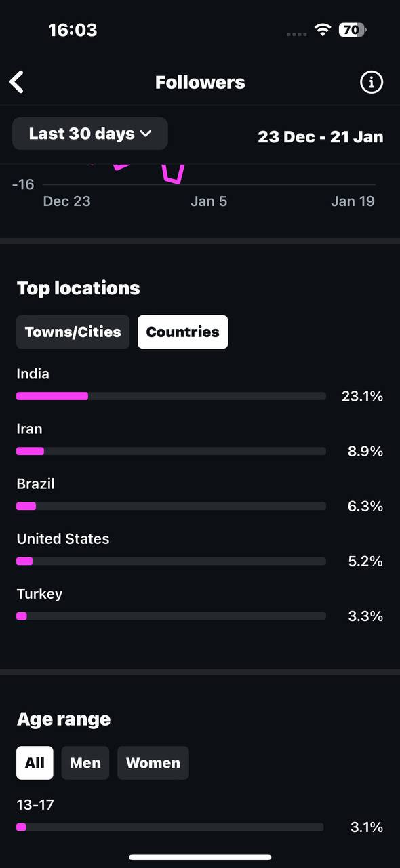Tap the Jan 5 chart axis label
The width and height of the screenshot is (400, 868).
pos(209,201)
